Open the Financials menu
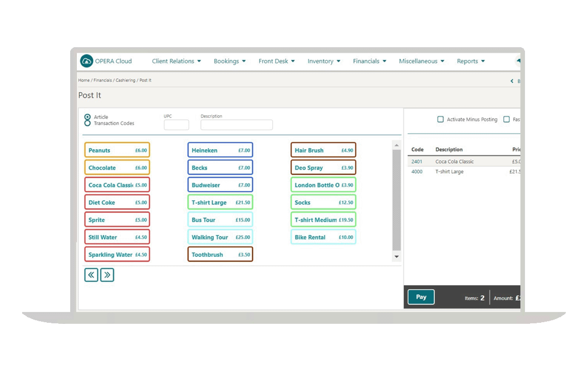 pos(369,61)
